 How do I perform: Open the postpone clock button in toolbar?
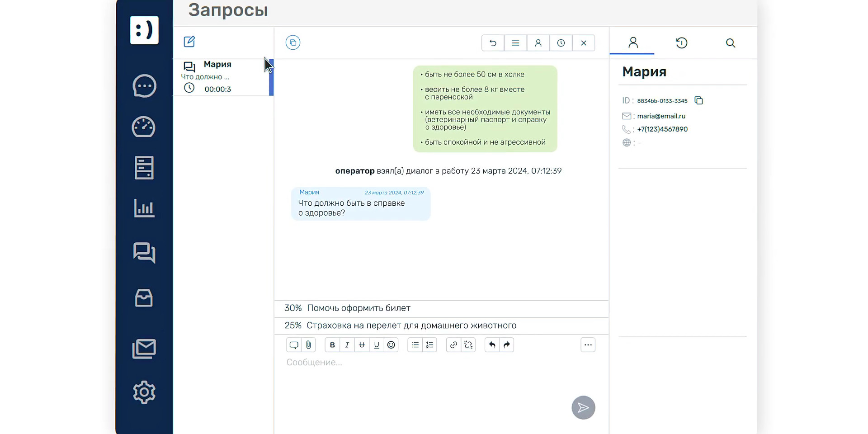click(x=561, y=43)
